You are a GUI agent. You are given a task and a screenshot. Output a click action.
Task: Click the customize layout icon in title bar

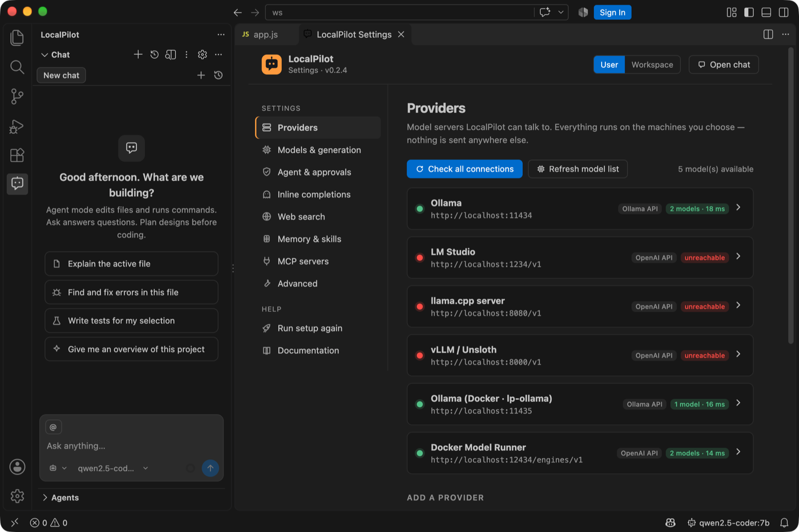click(732, 12)
